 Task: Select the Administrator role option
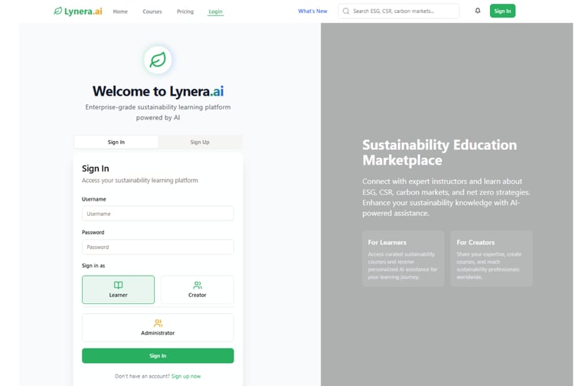(x=158, y=328)
